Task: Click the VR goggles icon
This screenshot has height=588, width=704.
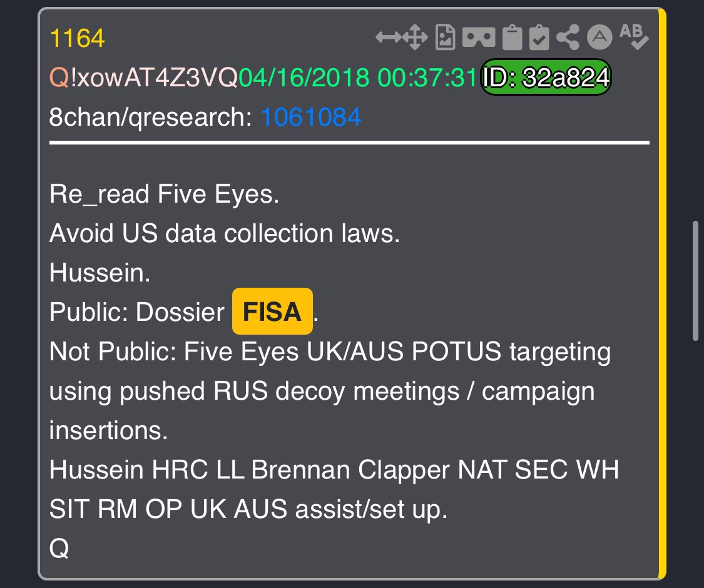Action: coord(479,38)
